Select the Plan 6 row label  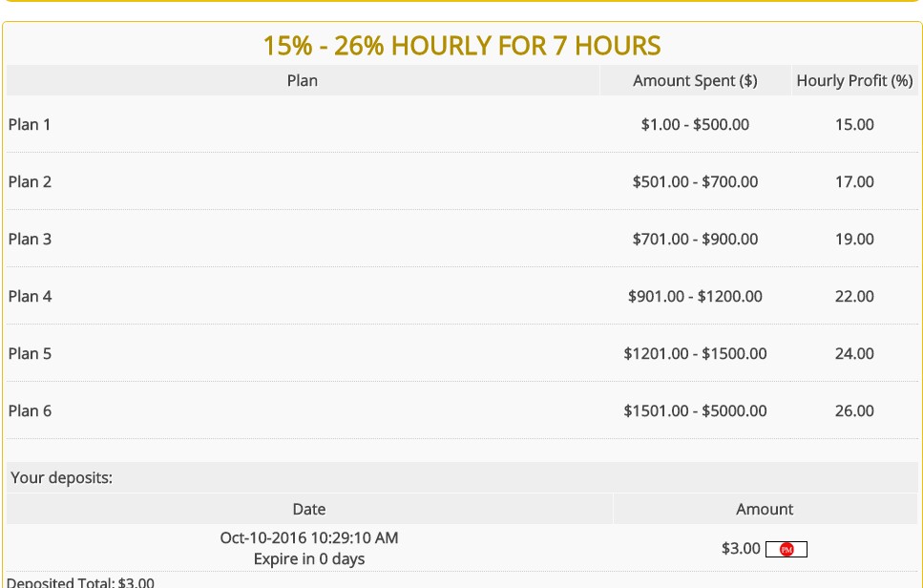tap(30, 410)
